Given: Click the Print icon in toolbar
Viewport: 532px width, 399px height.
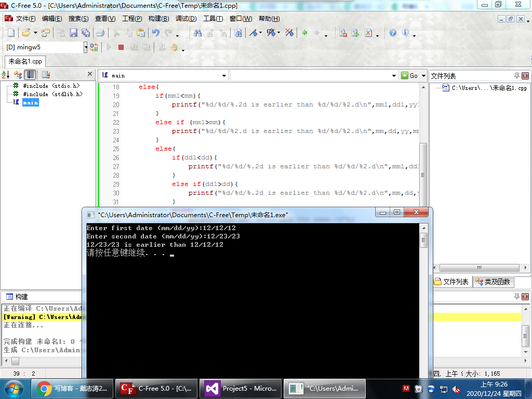Looking at the screenshot, I should click(100, 33).
